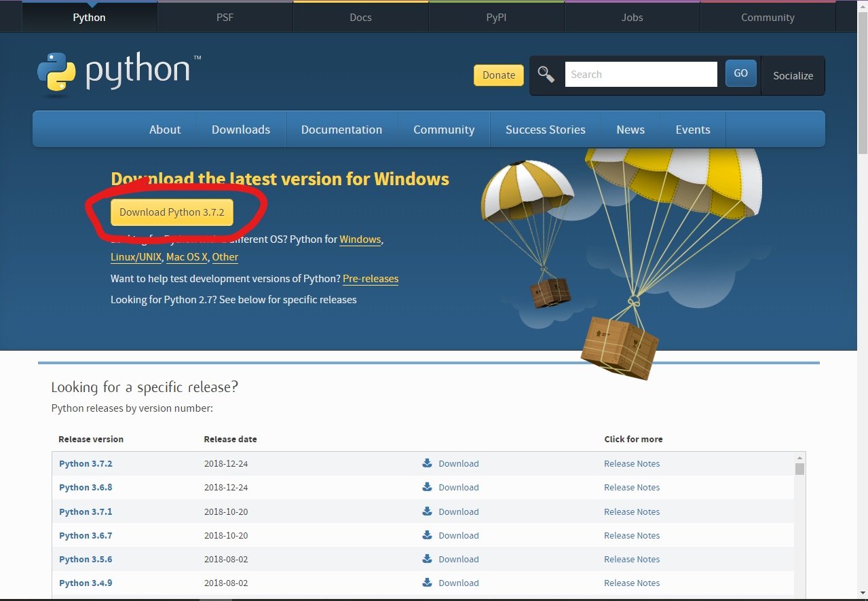Click download icon in Python 3.4.9 row

point(427,583)
